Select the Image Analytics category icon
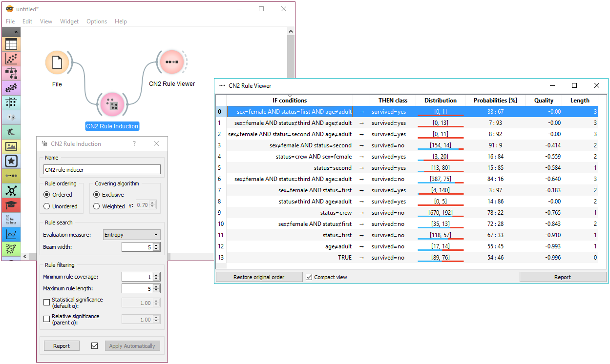 tap(11, 146)
